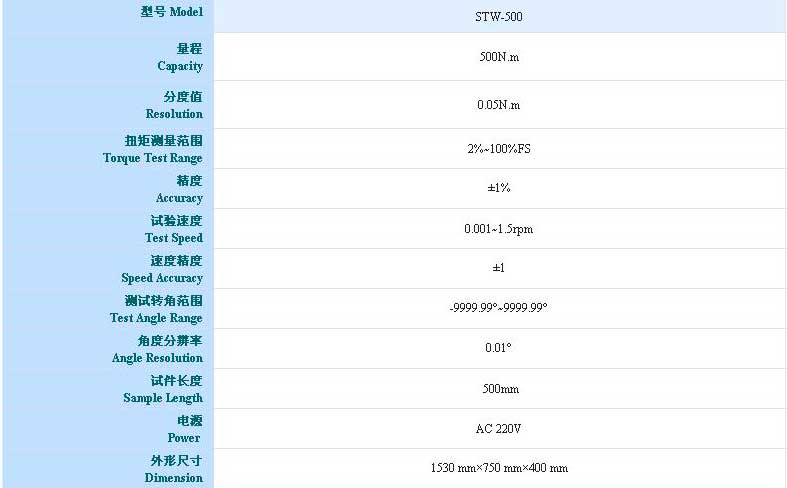Click the STW-500 model value
This screenshot has height=488, width=787.
(498, 17)
